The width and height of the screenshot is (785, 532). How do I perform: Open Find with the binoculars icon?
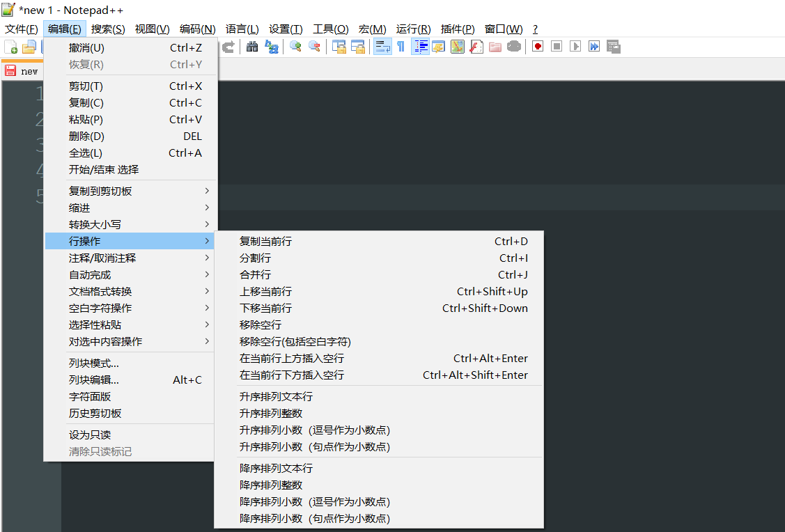(x=252, y=47)
